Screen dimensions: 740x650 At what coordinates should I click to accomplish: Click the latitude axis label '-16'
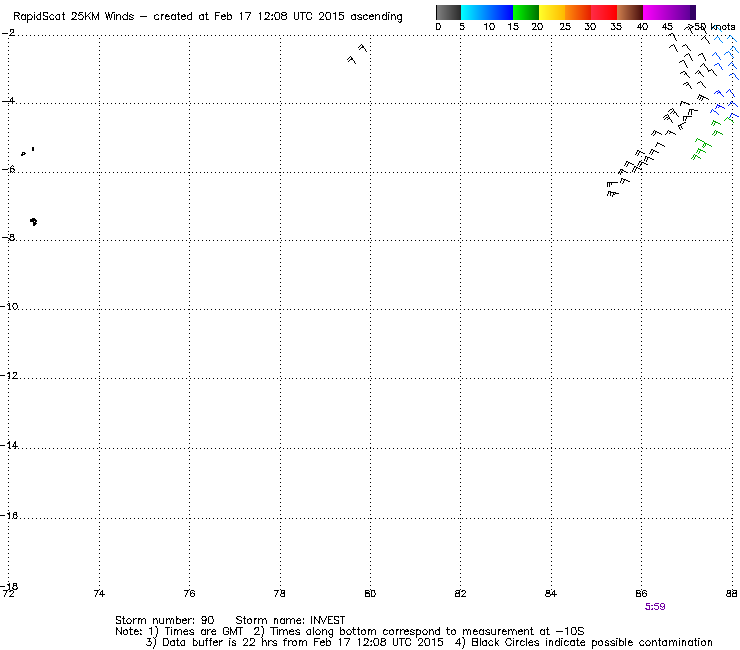point(9,515)
